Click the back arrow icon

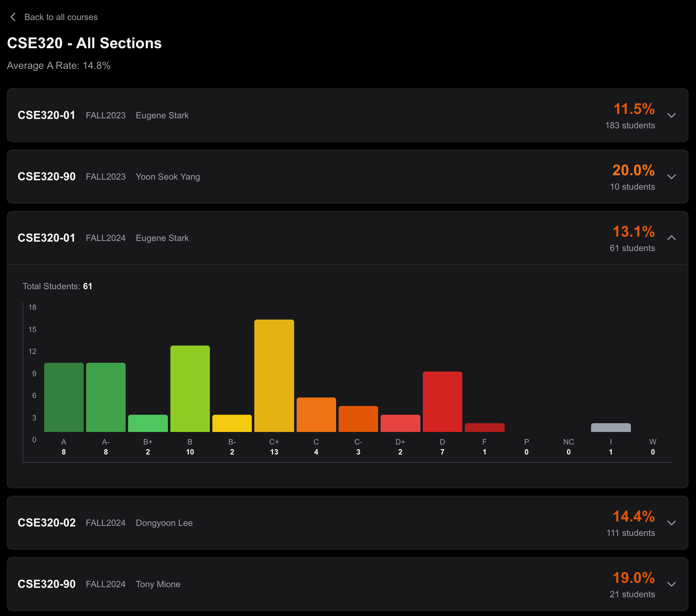13,17
